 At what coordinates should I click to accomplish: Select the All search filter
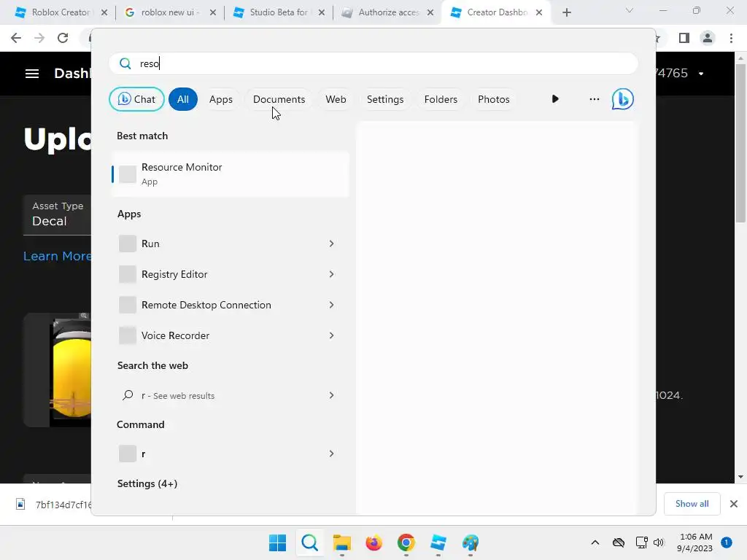[183, 99]
